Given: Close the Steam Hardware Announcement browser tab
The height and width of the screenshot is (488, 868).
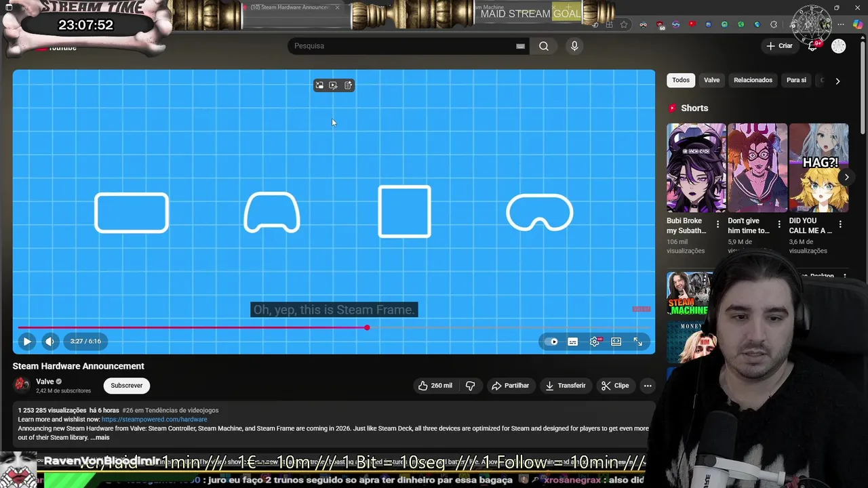Looking at the screenshot, I should 337,7.
